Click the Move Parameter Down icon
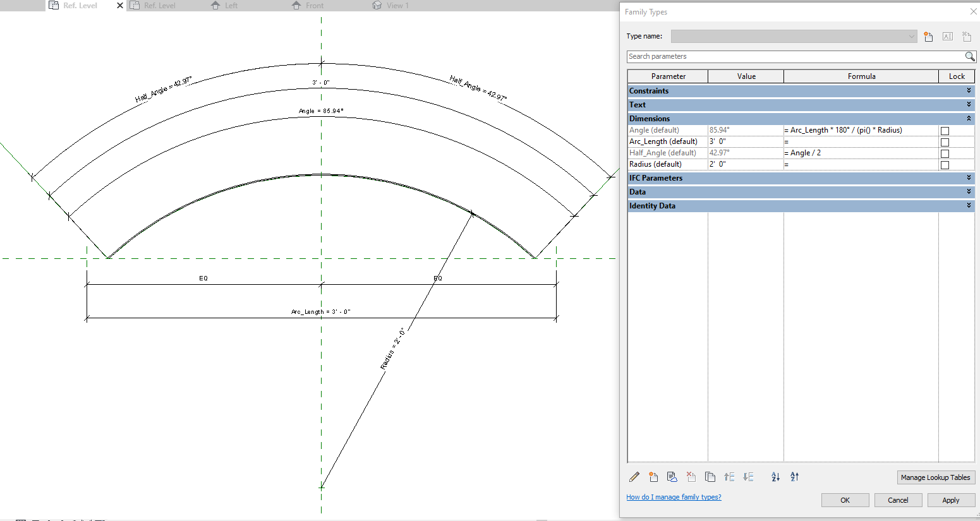The height and width of the screenshot is (521, 980). 748,477
